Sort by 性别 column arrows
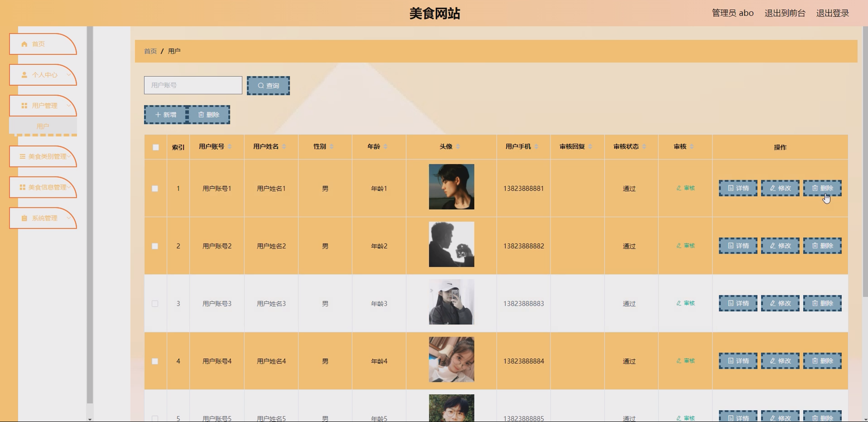868x422 pixels. [x=332, y=147]
